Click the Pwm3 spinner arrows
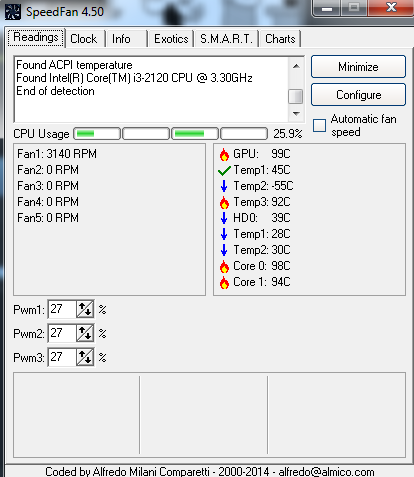The height and width of the screenshot is (477, 414). click(85, 358)
